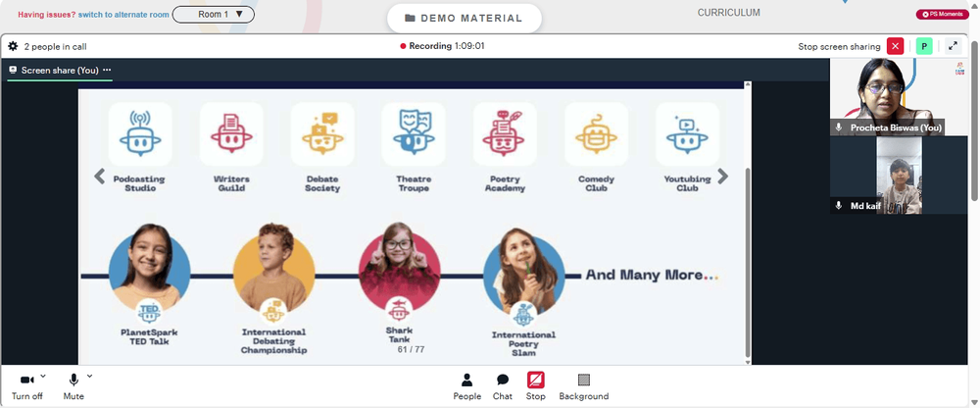
Task: Click the slide's vertical scrollbar
Action: coord(748,260)
